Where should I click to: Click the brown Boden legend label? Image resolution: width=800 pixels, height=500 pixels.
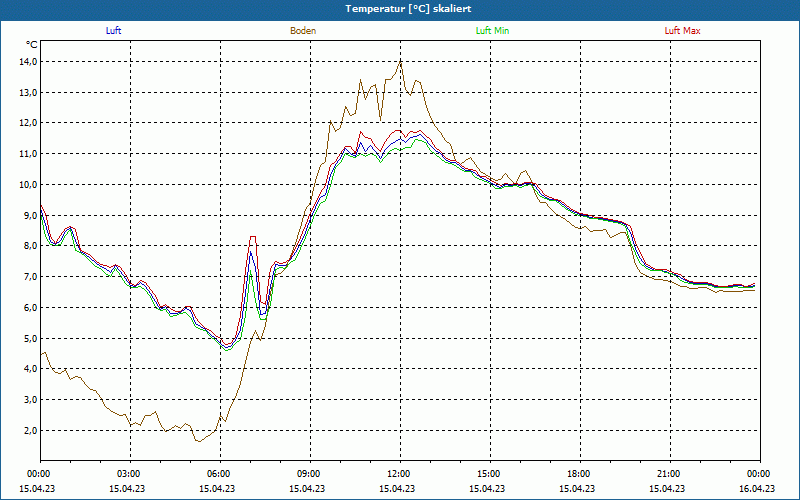click(x=303, y=31)
